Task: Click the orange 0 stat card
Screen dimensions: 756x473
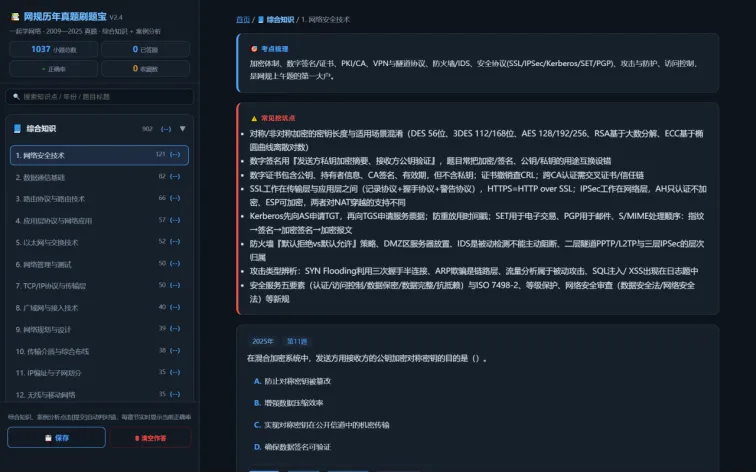Action: click(145, 69)
